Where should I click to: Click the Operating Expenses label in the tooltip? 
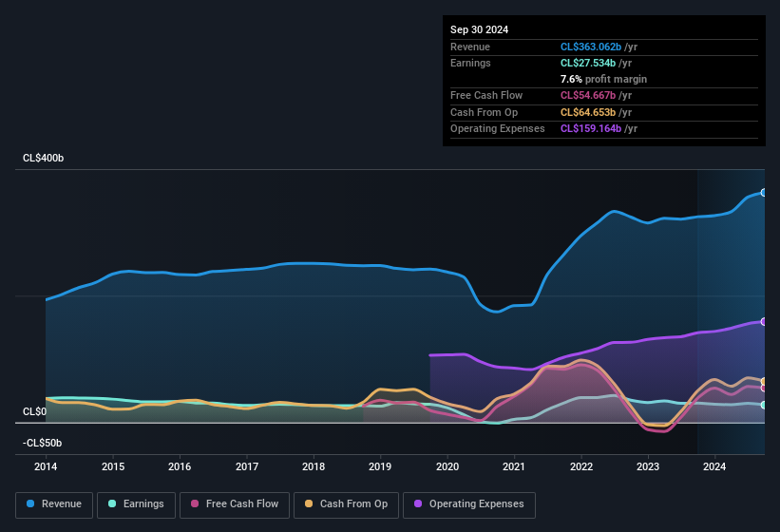(498, 129)
